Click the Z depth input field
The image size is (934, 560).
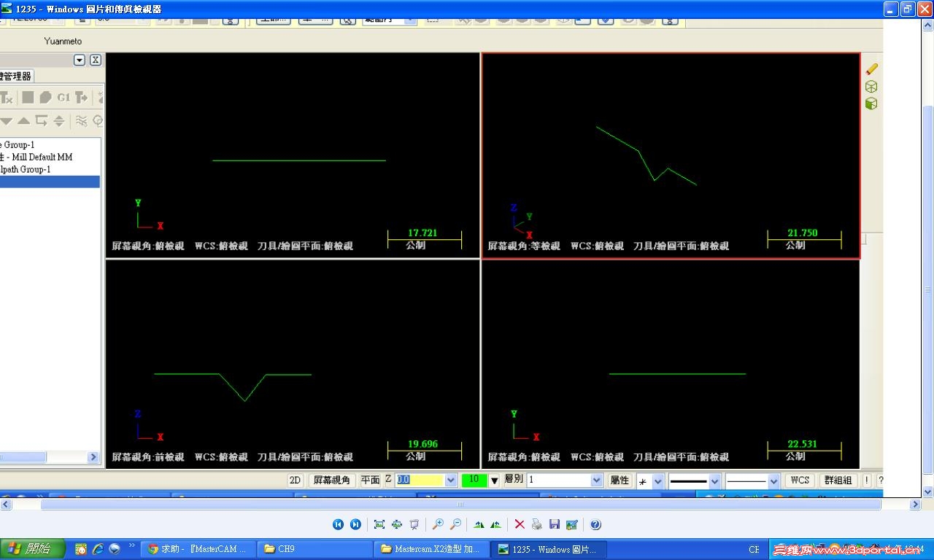[x=420, y=480]
